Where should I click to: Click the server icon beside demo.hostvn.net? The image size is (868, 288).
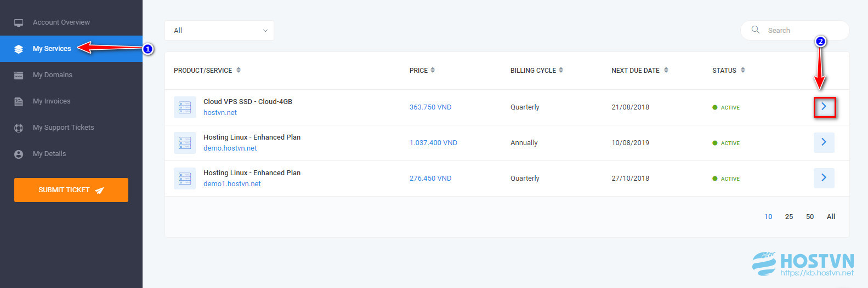(185, 143)
